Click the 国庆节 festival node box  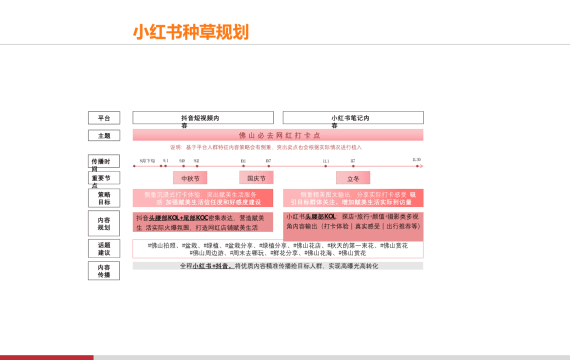256,178
